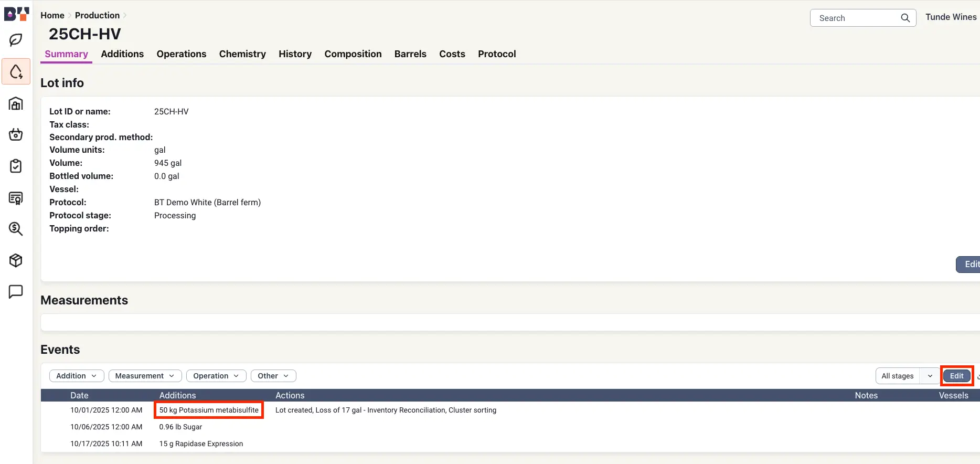Click the dollar magnifier sidebar icon
The height and width of the screenshot is (464, 980).
point(16,229)
